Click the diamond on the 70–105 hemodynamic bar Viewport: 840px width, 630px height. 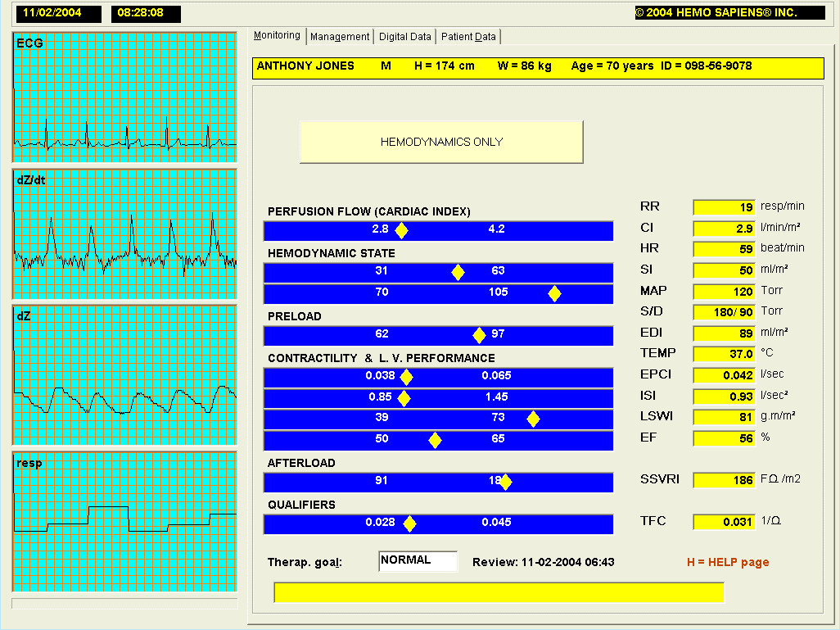tap(554, 294)
